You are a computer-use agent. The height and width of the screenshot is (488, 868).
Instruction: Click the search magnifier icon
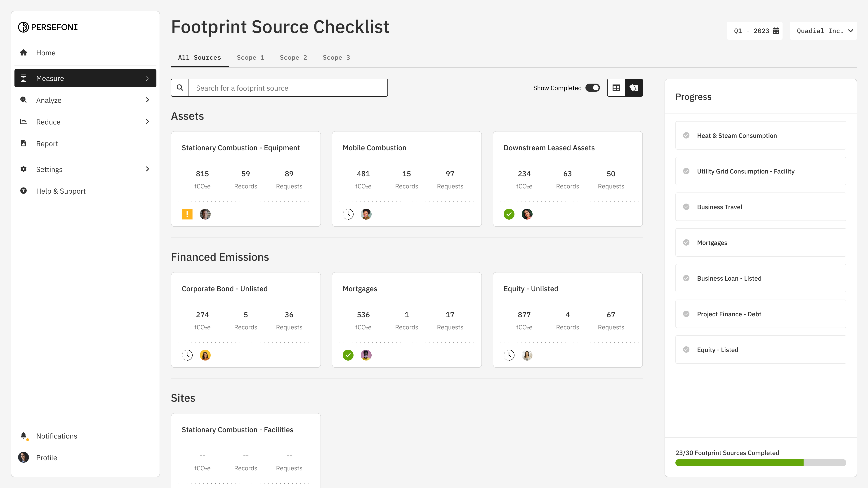(x=180, y=88)
